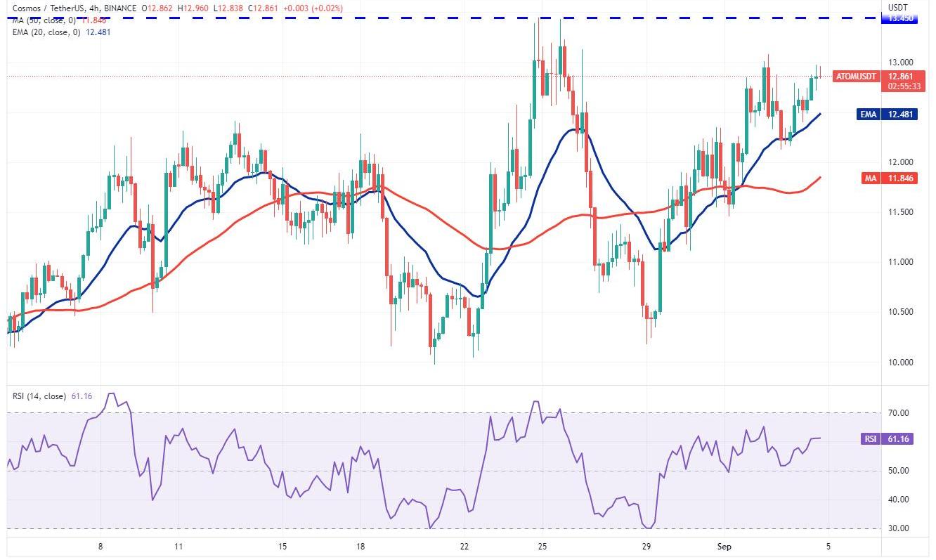
Task: Click the blue EMA axis tag
Action: pyautogui.click(x=869, y=115)
